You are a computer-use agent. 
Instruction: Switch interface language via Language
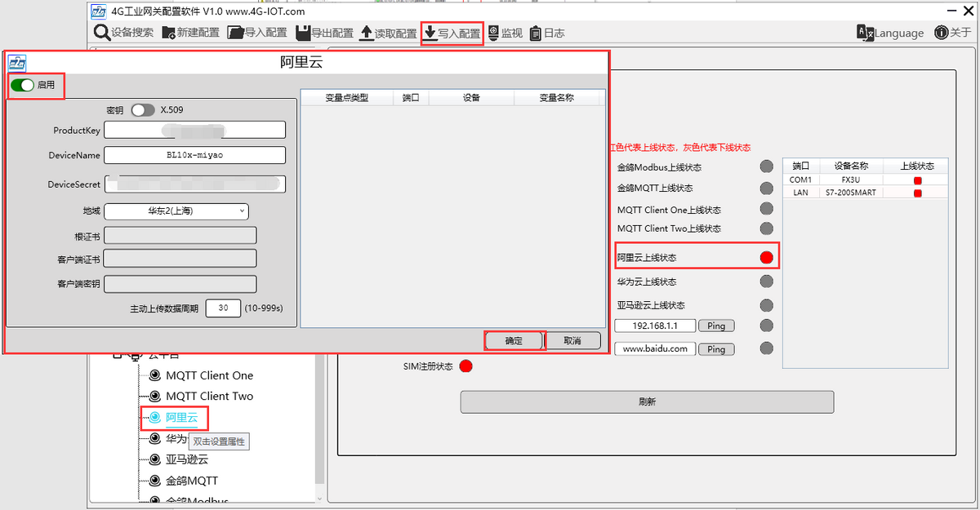click(890, 33)
